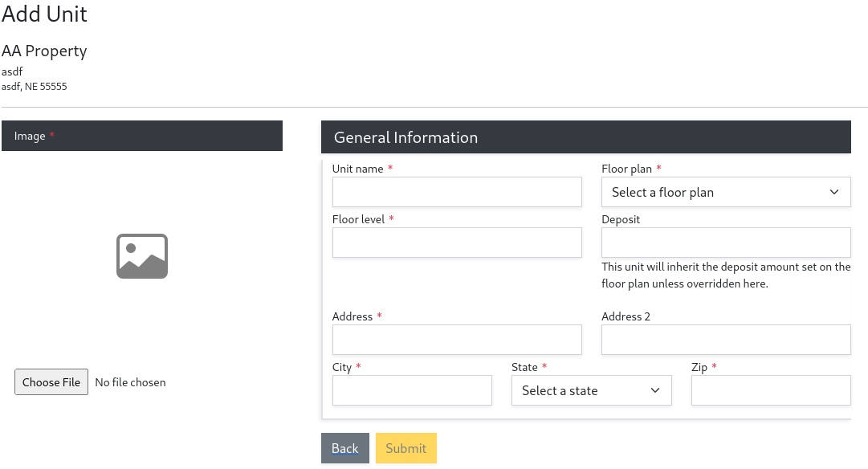The width and height of the screenshot is (868, 469).
Task: Click the Image panel header
Action: (142, 136)
